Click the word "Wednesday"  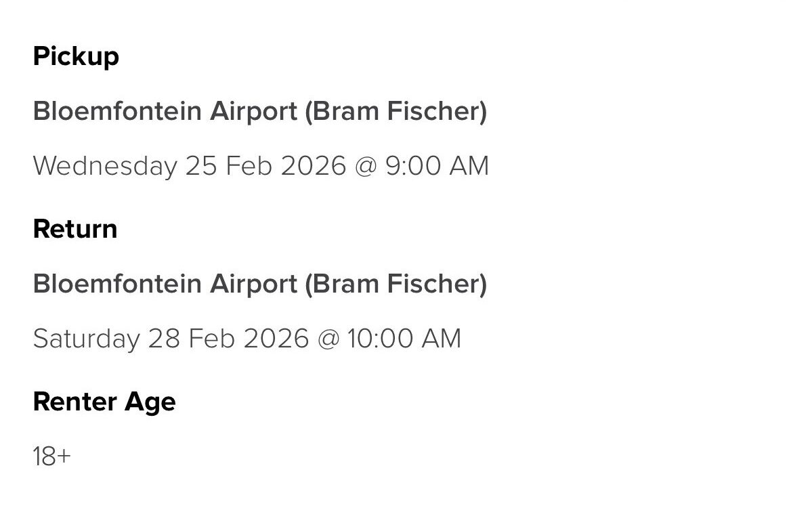[104, 166]
